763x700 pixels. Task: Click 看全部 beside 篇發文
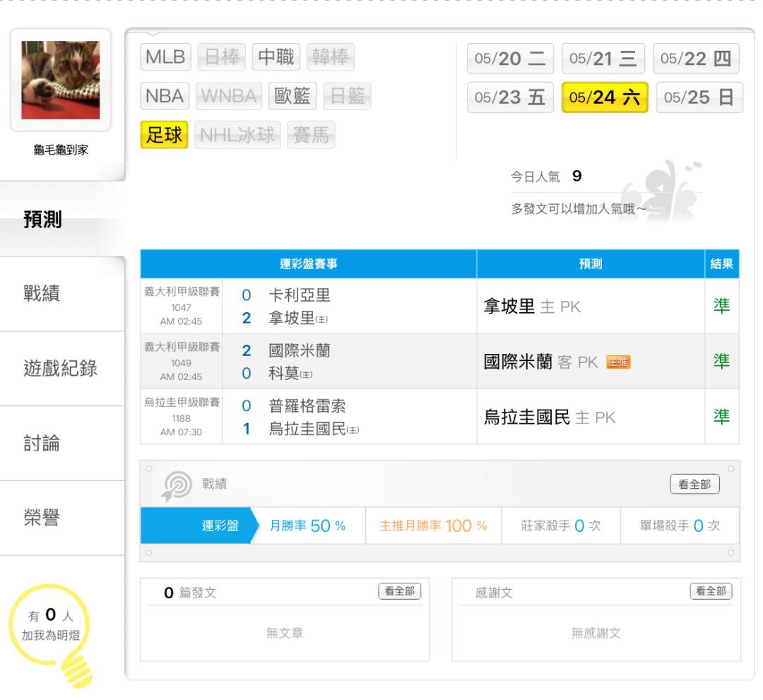click(399, 591)
